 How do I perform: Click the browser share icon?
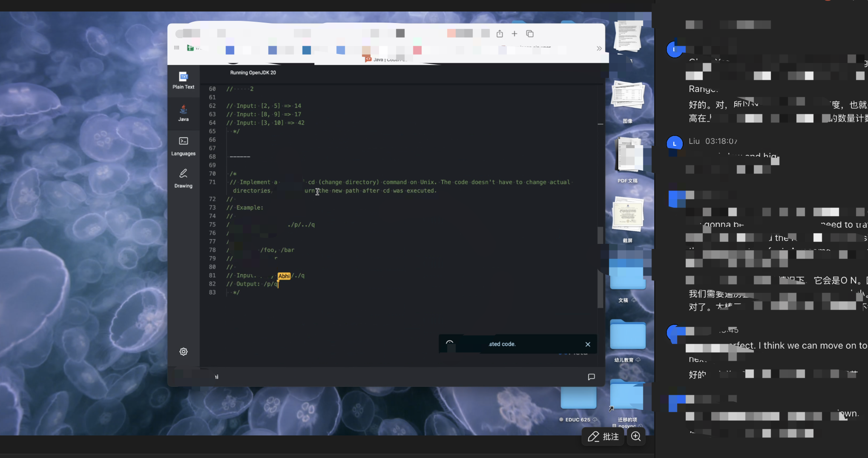click(x=500, y=33)
